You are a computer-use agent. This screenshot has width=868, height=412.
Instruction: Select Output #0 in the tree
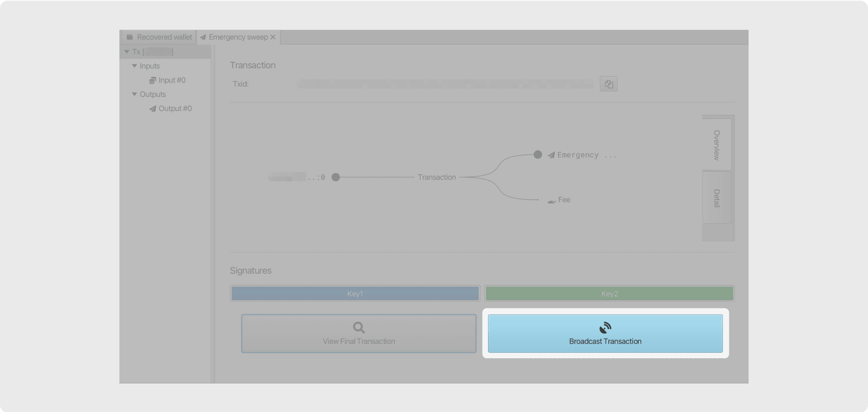point(171,108)
